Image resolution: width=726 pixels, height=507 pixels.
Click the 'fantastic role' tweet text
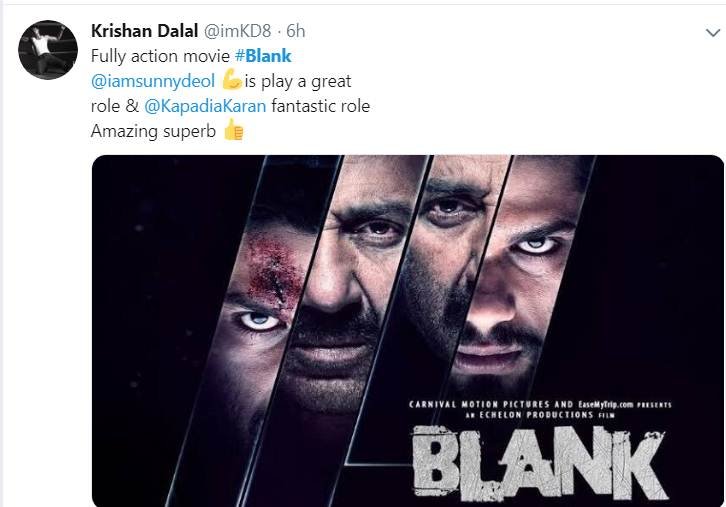pos(320,106)
